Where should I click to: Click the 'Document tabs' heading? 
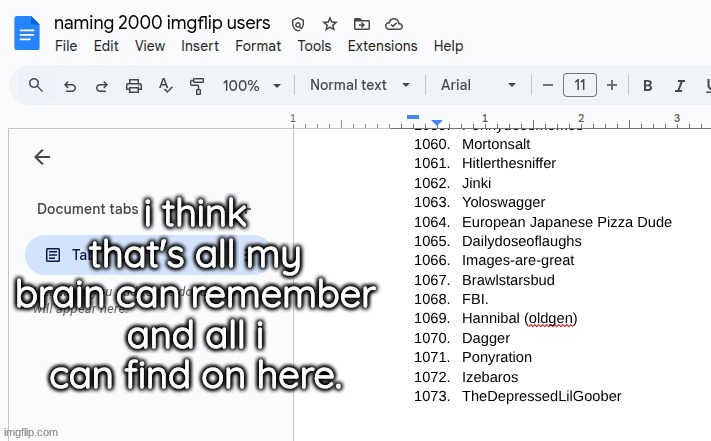(x=88, y=209)
